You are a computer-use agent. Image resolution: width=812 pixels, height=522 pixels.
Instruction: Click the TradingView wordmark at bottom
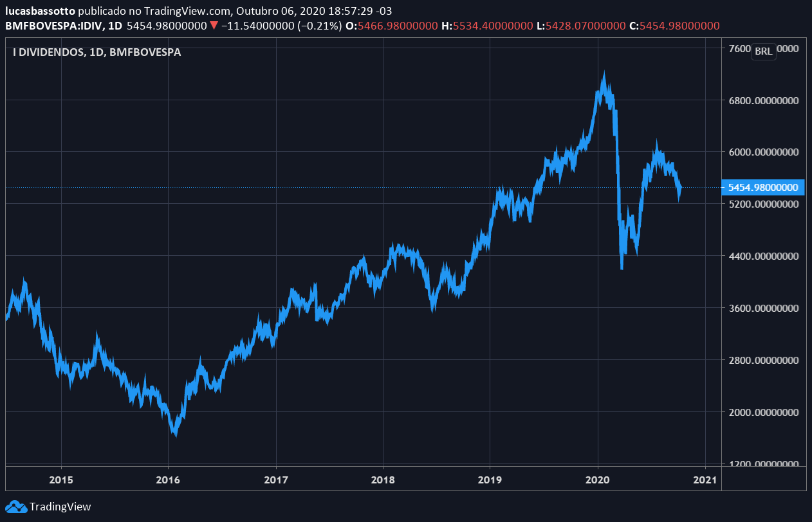[x=60, y=507]
